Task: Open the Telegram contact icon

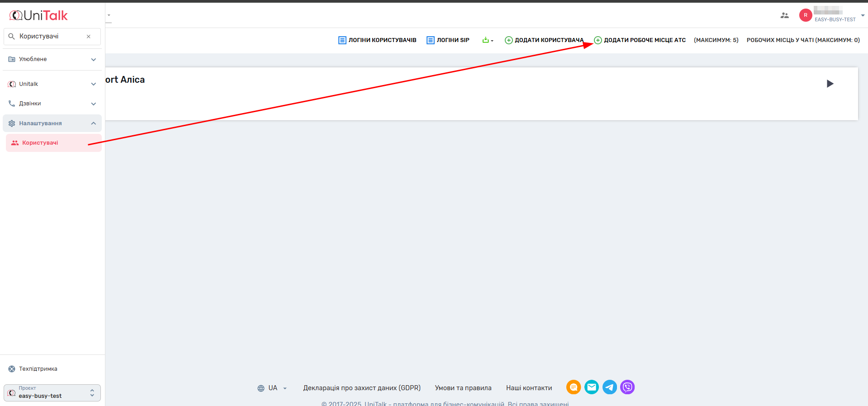Action: click(609, 387)
